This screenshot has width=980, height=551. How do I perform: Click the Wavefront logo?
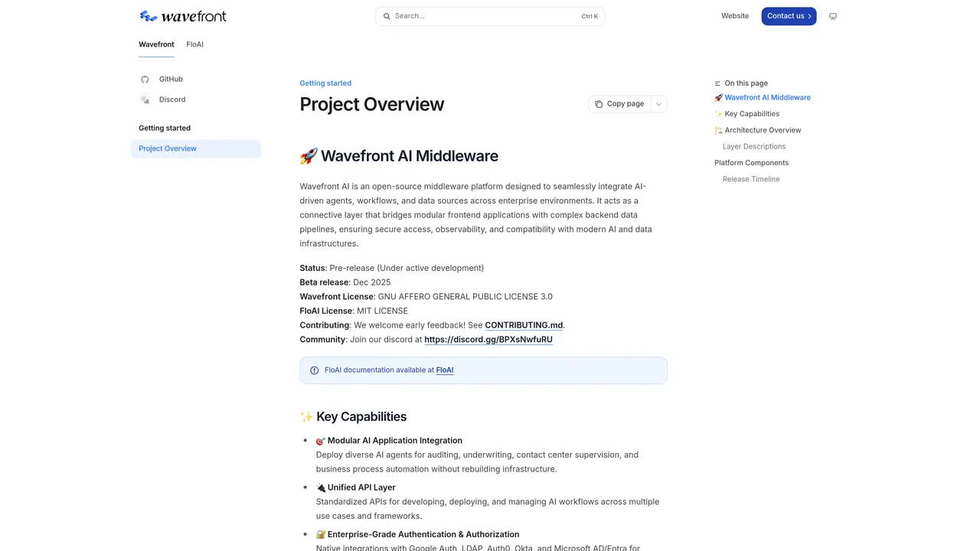183,16
